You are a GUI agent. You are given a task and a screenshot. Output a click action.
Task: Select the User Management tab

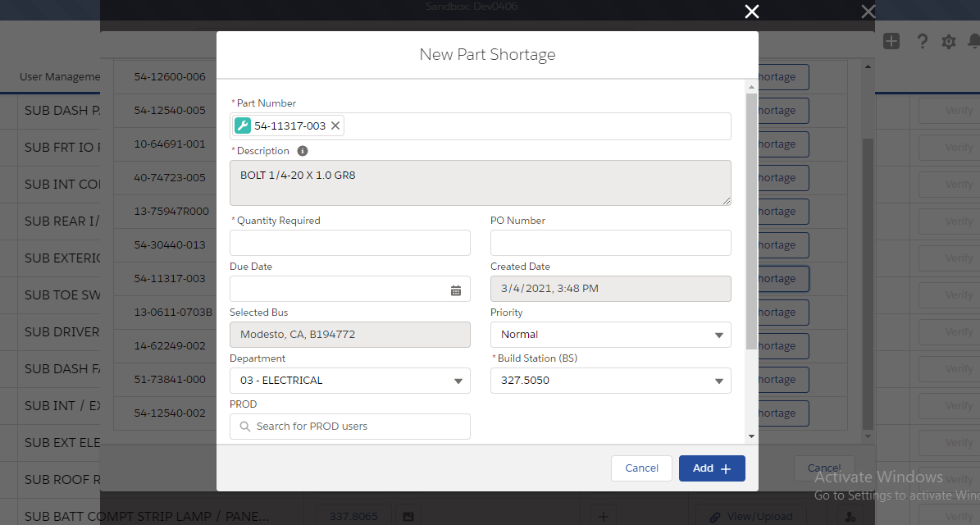tap(60, 77)
